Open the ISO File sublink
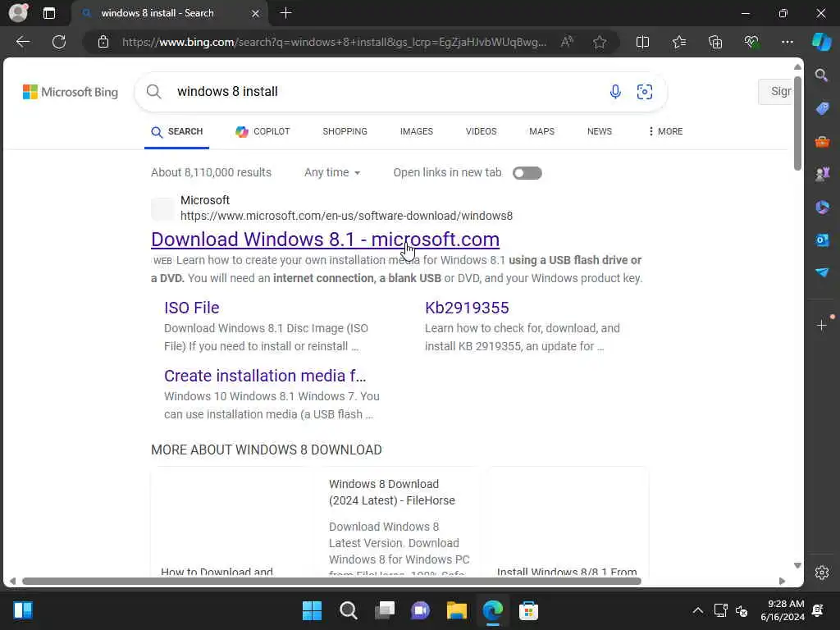 click(x=192, y=308)
